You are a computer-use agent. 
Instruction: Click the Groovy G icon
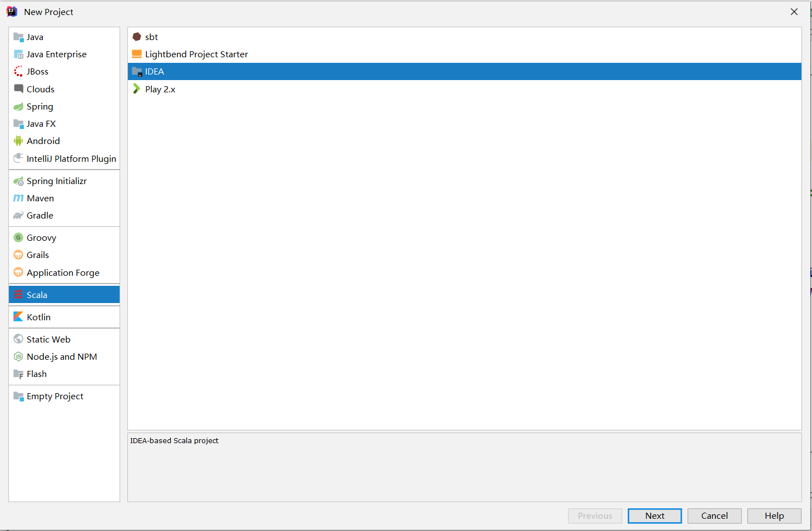(18, 237)
